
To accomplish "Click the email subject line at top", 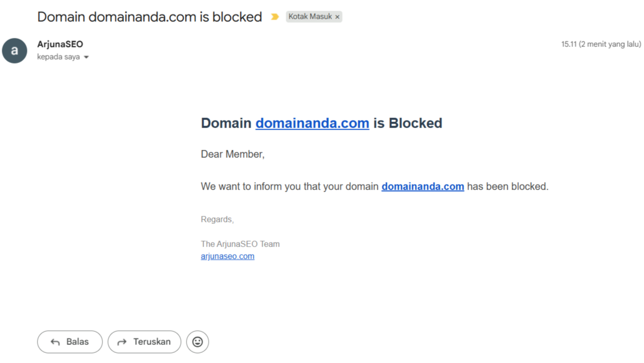I will pyautogui.click(x=150, y=17).
